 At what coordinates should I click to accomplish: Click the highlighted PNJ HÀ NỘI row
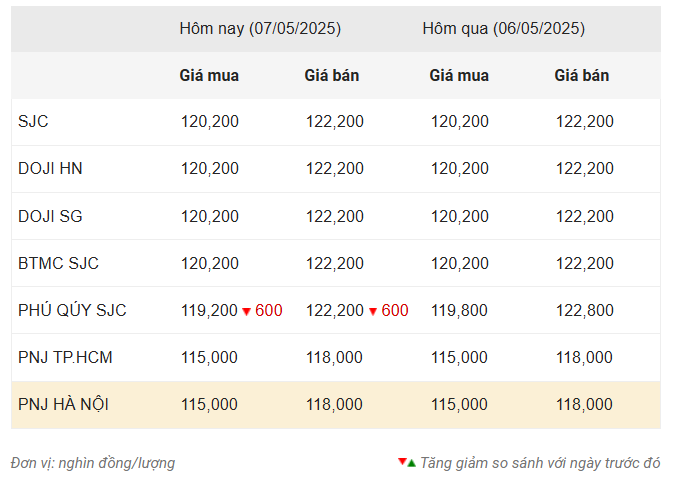point(336,405)
